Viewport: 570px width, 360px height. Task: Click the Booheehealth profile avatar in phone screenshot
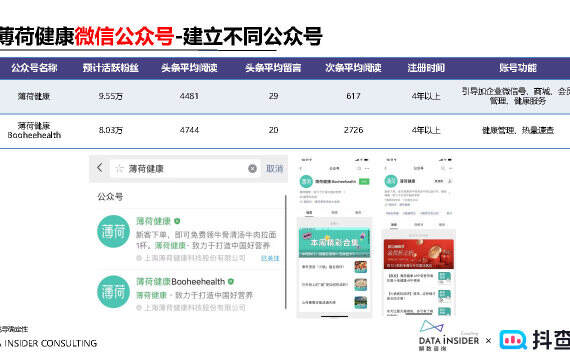pyautogui.click(x=306, y=181)
